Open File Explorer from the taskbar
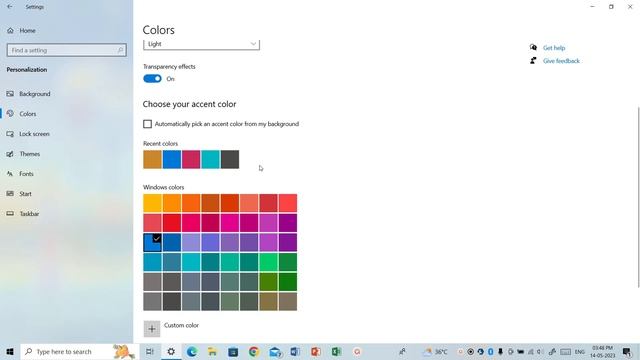 (212, 351)
